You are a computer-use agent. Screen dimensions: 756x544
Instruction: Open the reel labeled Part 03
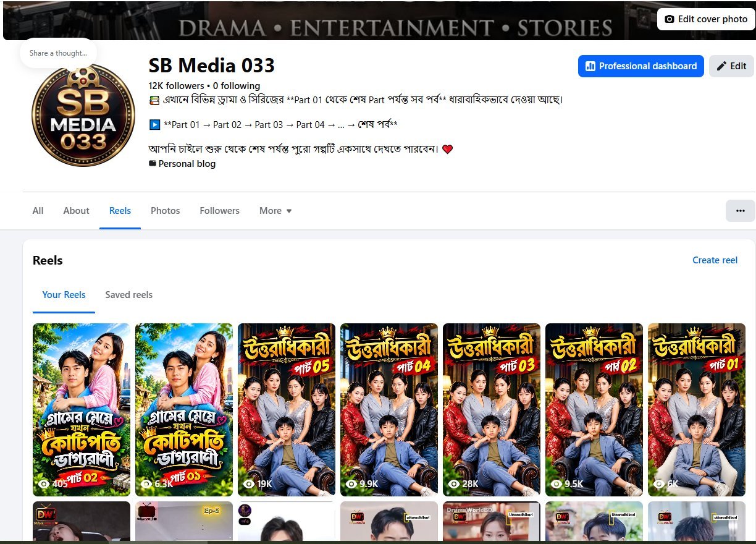coord(492,409)
